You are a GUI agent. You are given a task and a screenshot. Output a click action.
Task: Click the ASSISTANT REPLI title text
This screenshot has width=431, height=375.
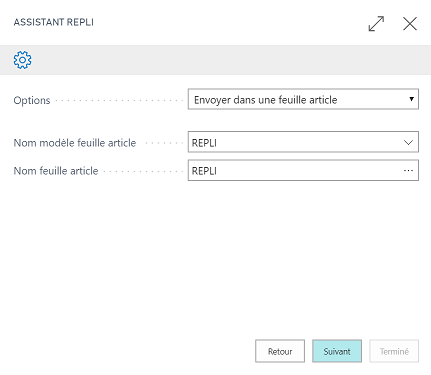click(x=54, y=22)
